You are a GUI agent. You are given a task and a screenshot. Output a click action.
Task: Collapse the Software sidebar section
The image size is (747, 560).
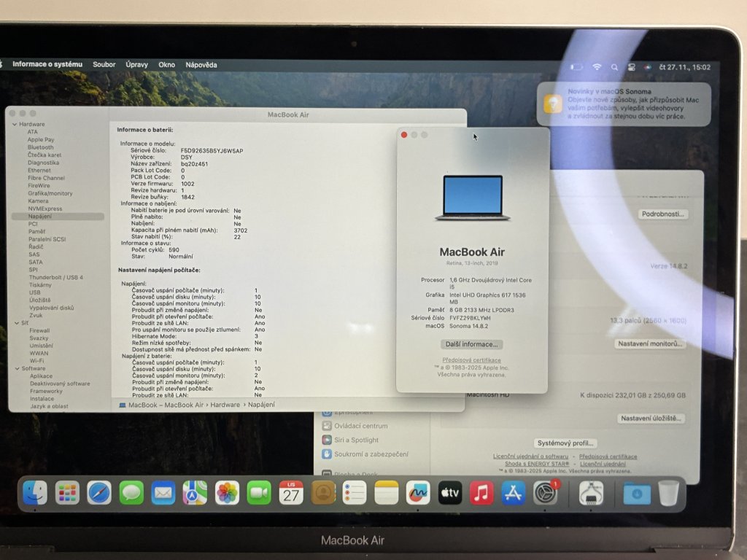(14, 368)
